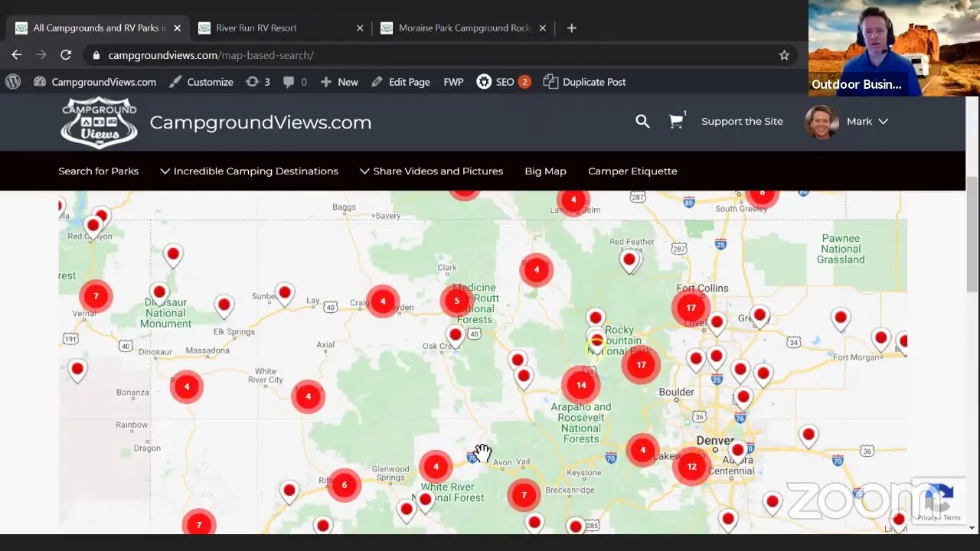Click cluster marker 4 near Craig
Screen dimensions: 980x551
point(383,302)
